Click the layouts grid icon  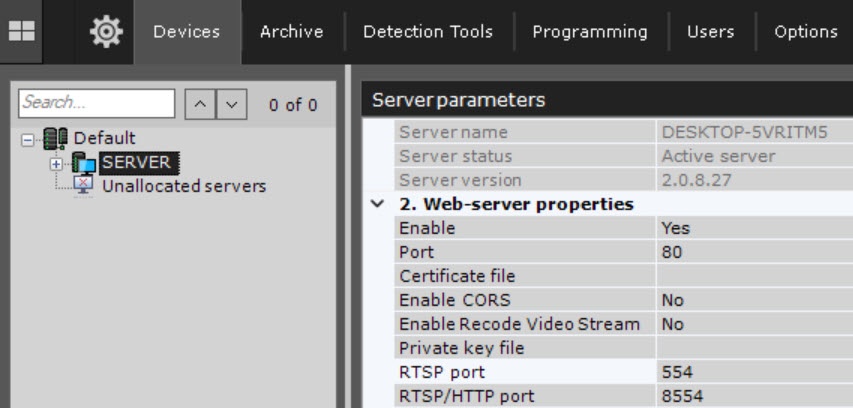coord(21,32)
